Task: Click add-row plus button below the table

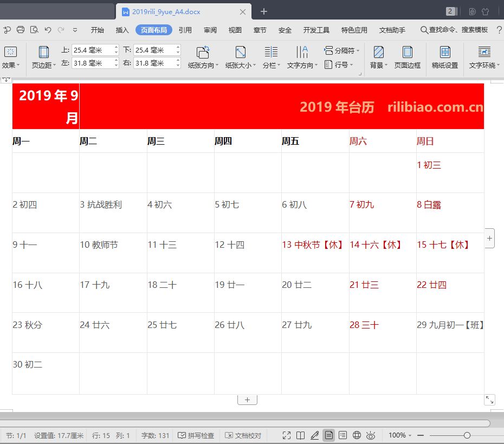Action: coord(247,400)
